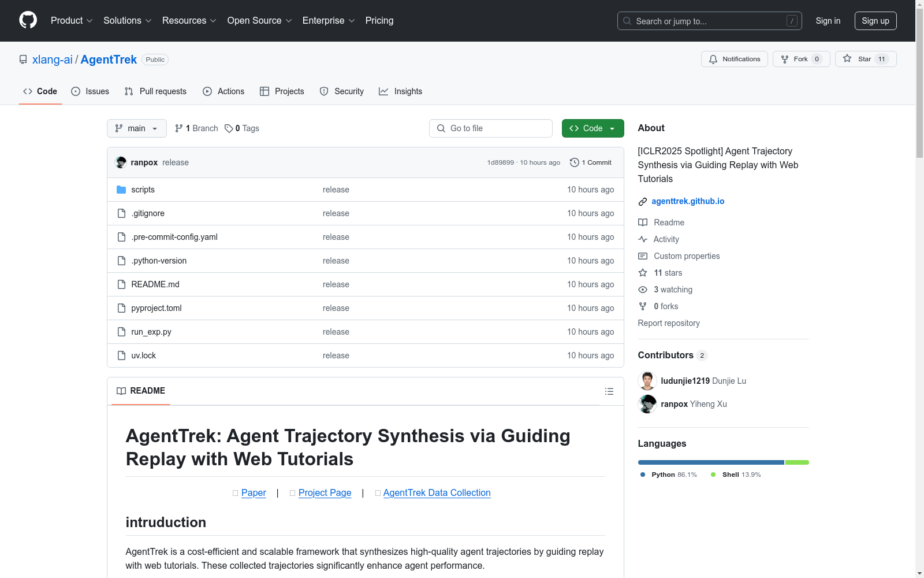This screenshot has width=924, height=578.
Task: Open the README outline list icon
Action: point(609,391)
